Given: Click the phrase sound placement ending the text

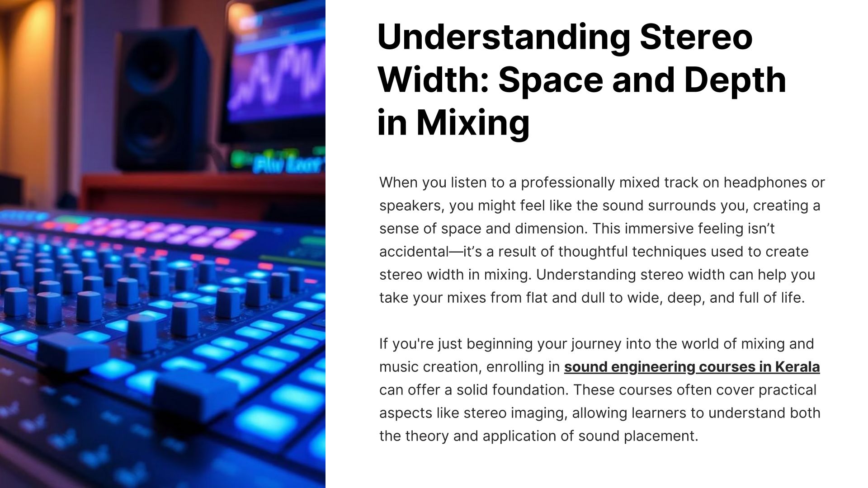Looking at the screenshot, I should [638, 436].
